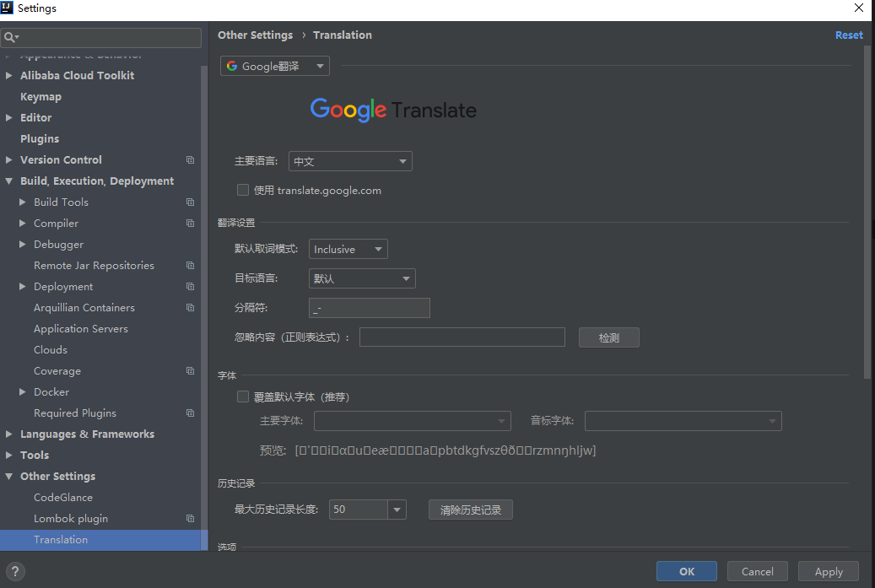
Task: Open the Google翻译 engine dropdown
Action: (x=275, y=66)
